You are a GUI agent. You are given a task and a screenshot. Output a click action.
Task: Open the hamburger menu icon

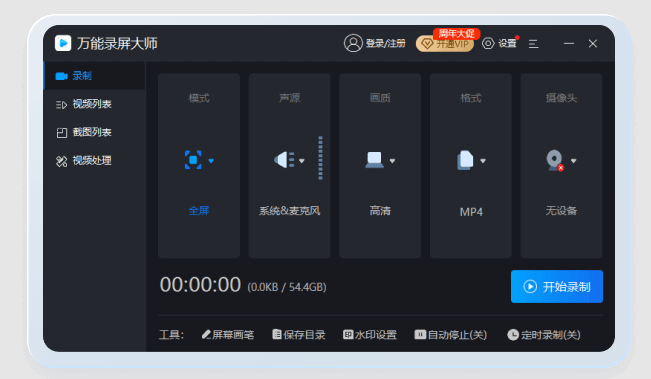click(534, 44)
